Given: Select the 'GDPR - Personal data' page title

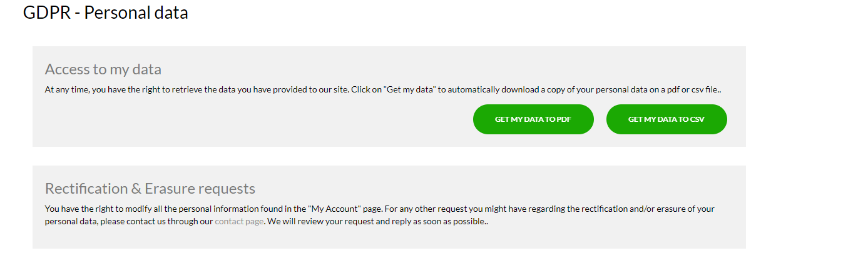Looking at the screenshot, I should pyautogui.click(x=106, y=12).
